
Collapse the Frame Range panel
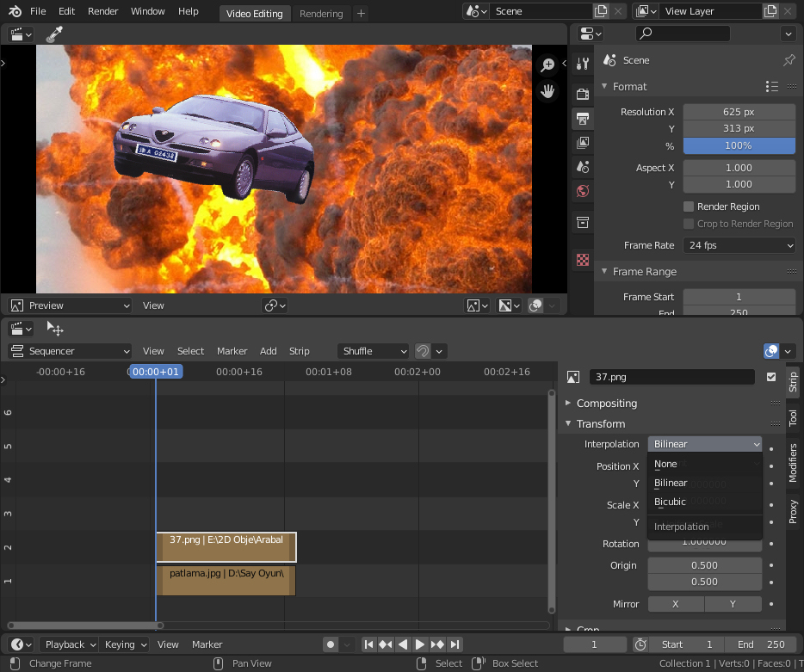(604, 271)
